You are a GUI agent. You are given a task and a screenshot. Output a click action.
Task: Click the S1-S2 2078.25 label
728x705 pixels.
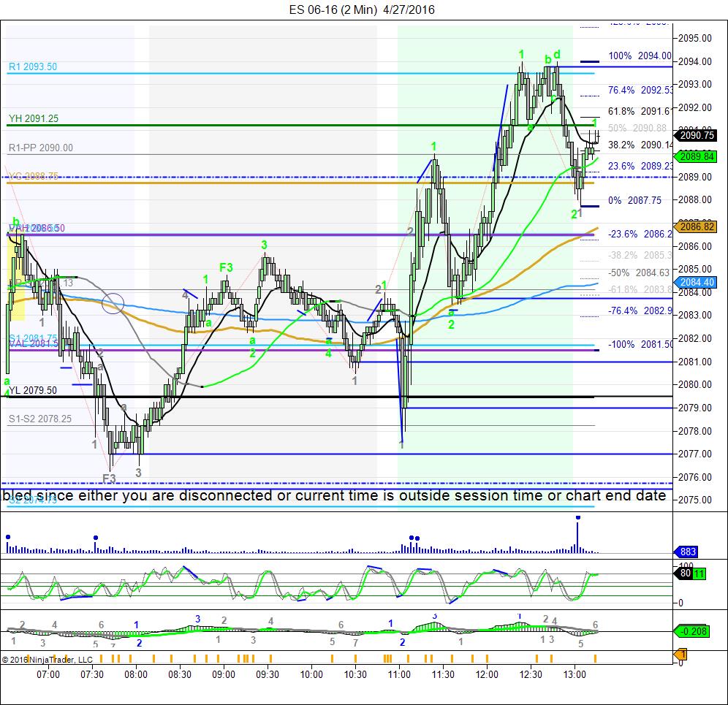(x=40, y=419)
